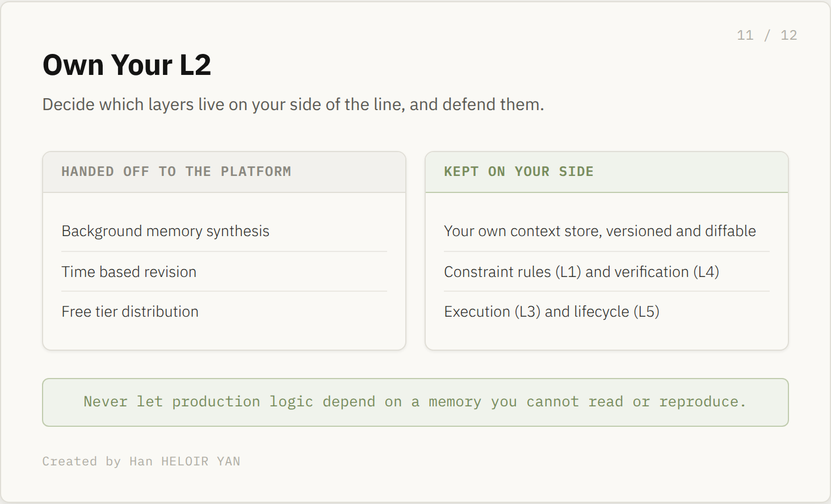The height and width of the screenshot is (504, 831).
Task: Click the 'Never let production logic depend' callout
Action: pos(416,402)
